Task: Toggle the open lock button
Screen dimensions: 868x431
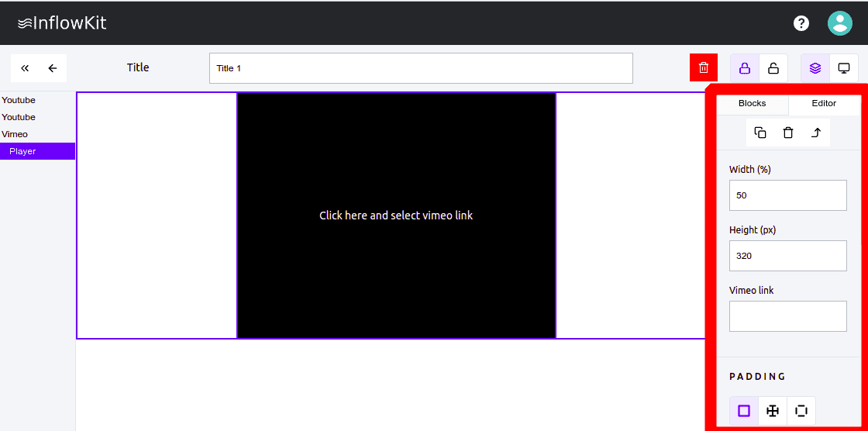Action: click(773, 68)
